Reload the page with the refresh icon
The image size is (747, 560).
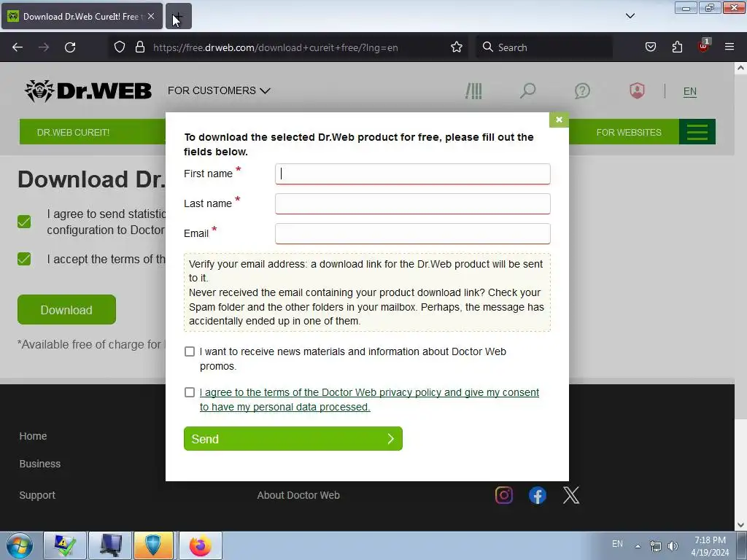[70, 47]
